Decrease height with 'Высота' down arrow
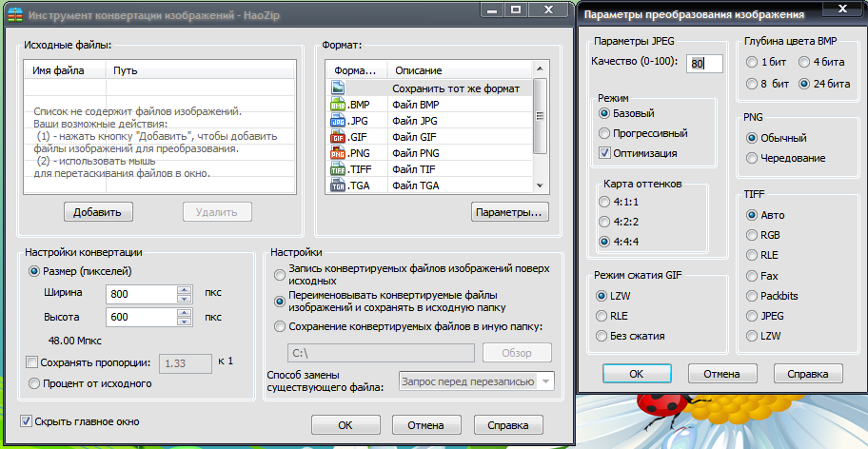Screen dimensions: 868x449 click(x=185, y=322)
